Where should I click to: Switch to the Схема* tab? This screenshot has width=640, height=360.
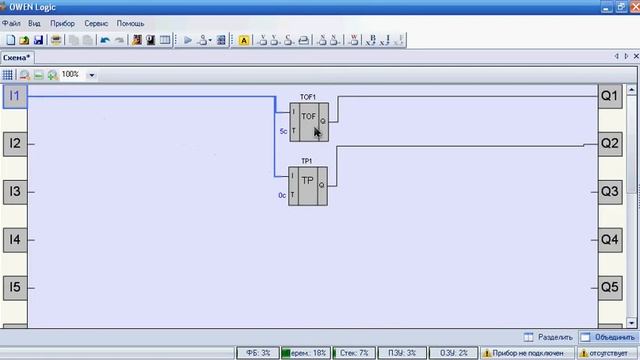(x=17, y=58)
